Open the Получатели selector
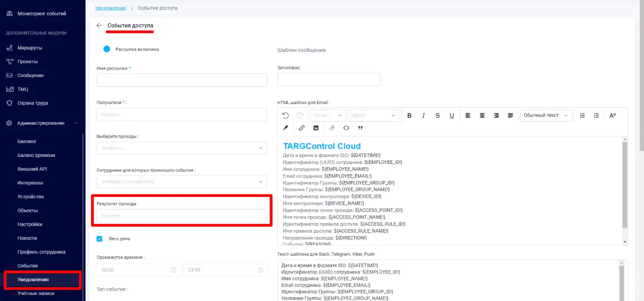The image size is (644, 301). point(182,114)
